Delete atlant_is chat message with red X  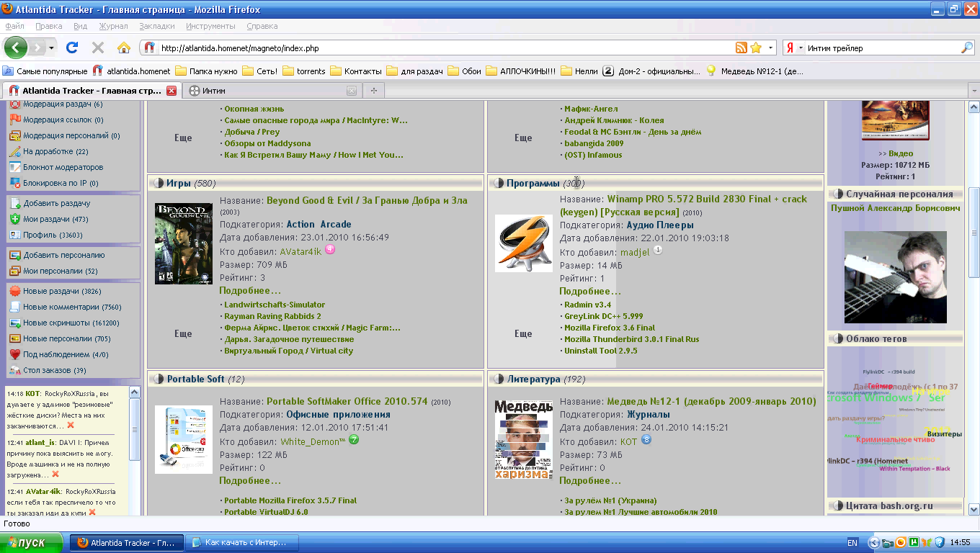pos(55,475)
